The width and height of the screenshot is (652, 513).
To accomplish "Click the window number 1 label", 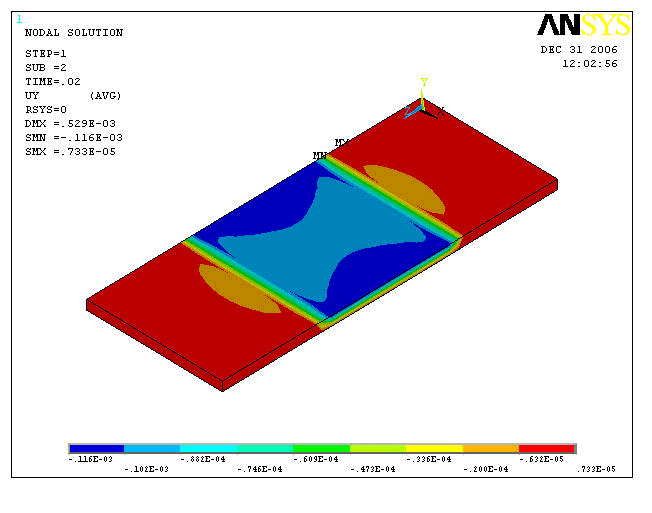I will pyautogui.click(x=18, y=18).
